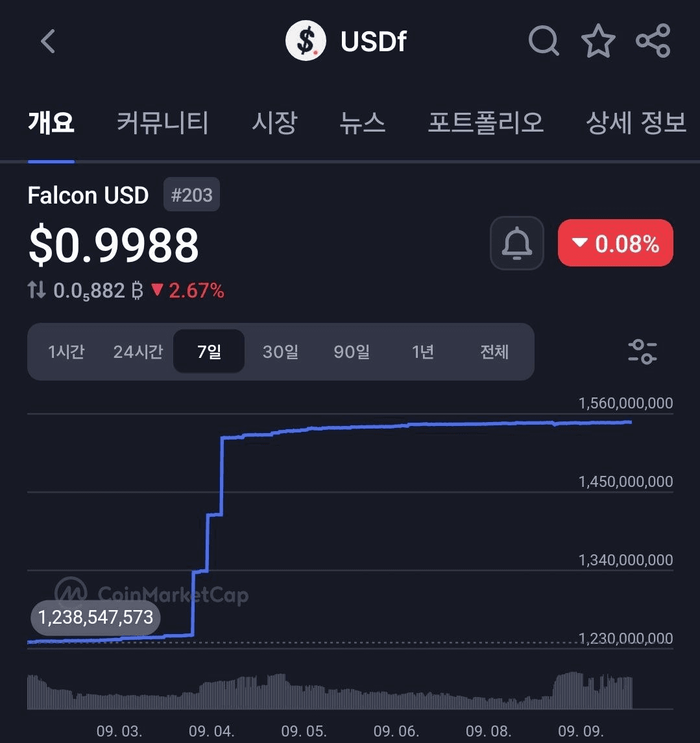Open chart settings sliders icon
The image size is (700, 743).
[642, 351]
